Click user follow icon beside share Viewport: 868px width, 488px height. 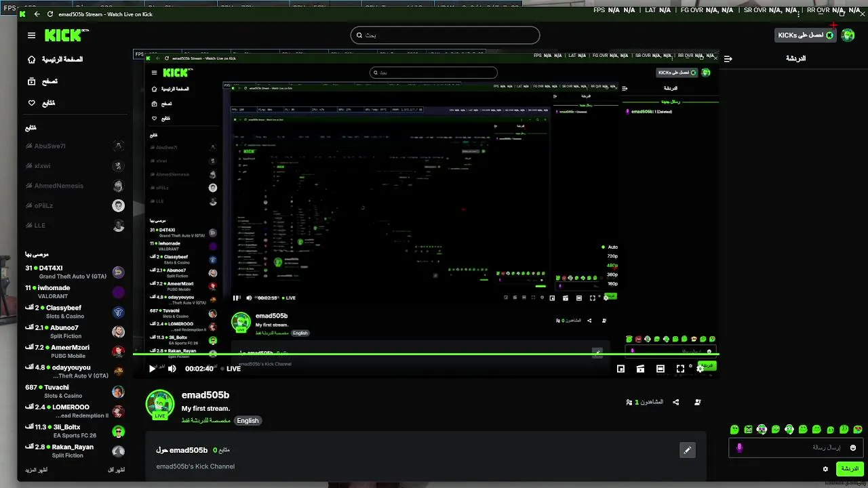pyautogui.click(x=698, y=402)
